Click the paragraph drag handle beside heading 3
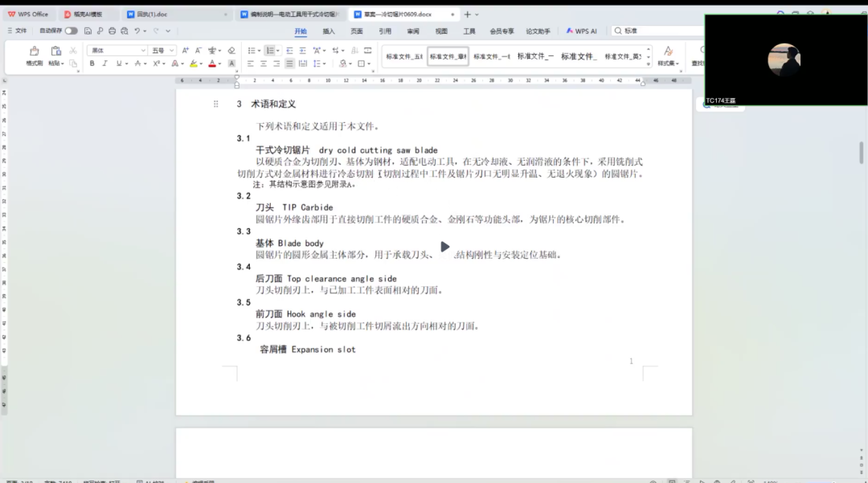868x483 pixels. 216,104
